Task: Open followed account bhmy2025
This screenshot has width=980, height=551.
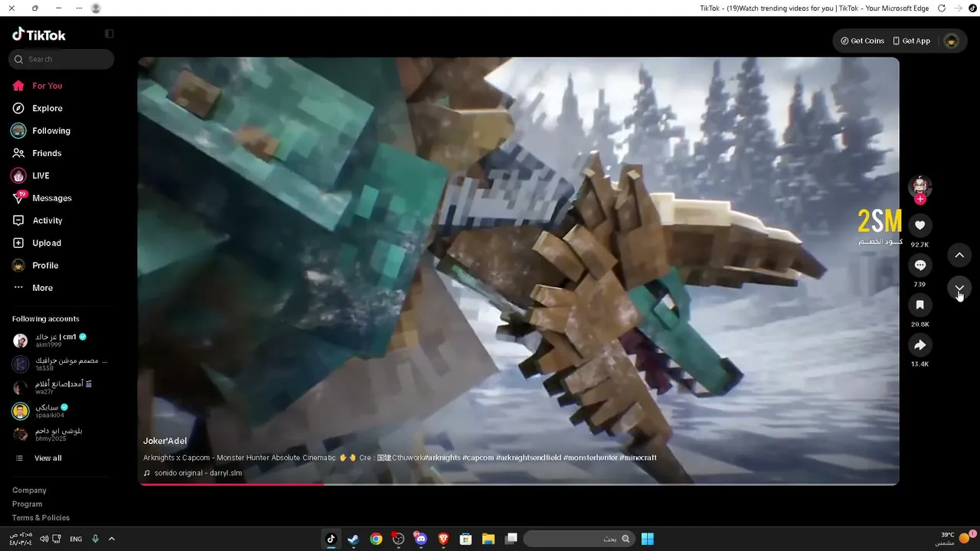Action: click(60, 434)
